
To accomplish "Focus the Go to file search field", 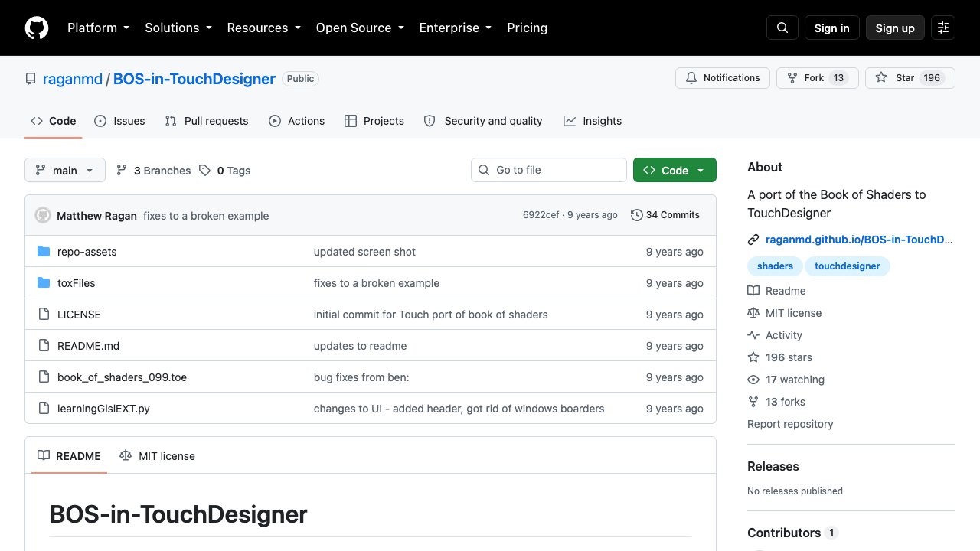I will pyautogui.click(x=549, y=170).
